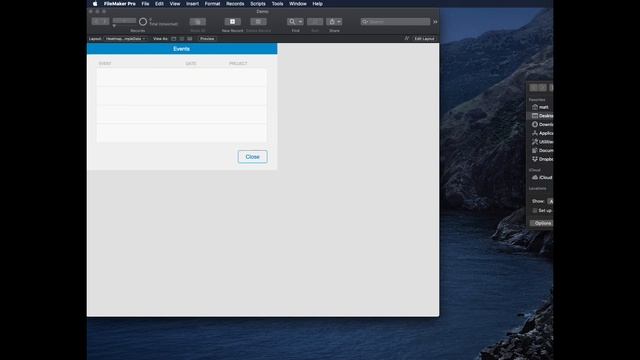The height and width of the screenshot is (360, 640).
Task: Select Documents in Finder sidebar
Action: 542,151
